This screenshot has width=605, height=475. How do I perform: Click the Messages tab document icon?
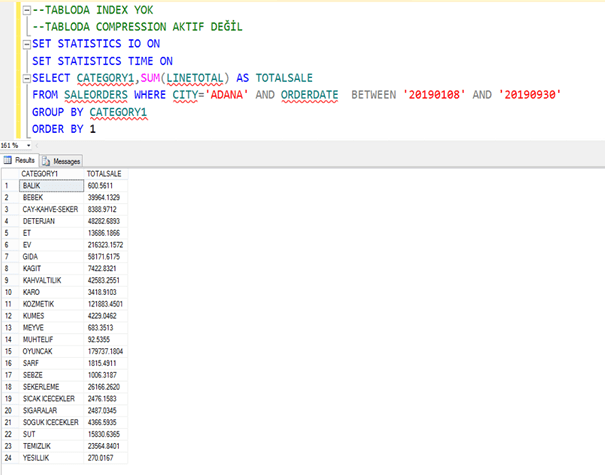pyautogui.click(x=45, y=160)
